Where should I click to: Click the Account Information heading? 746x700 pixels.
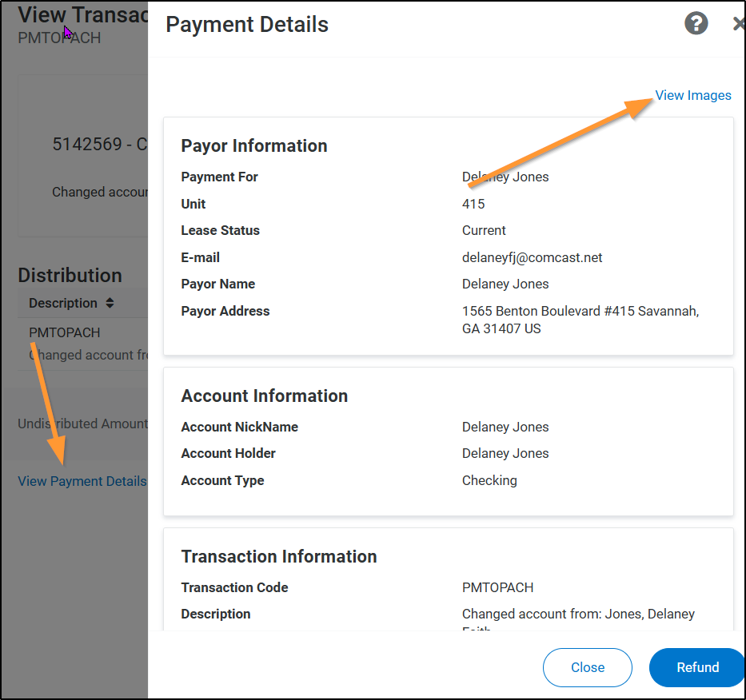coord(264,396)
